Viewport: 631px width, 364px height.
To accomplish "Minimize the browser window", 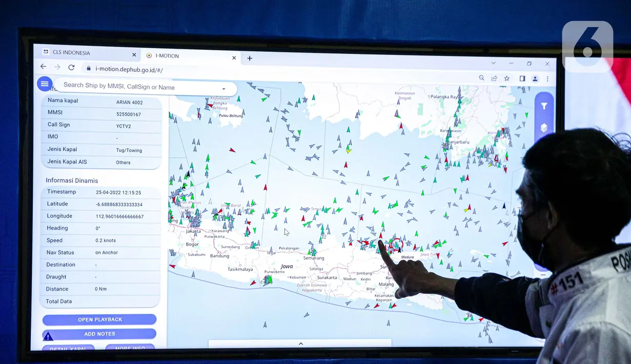I will tap(512, 63).
